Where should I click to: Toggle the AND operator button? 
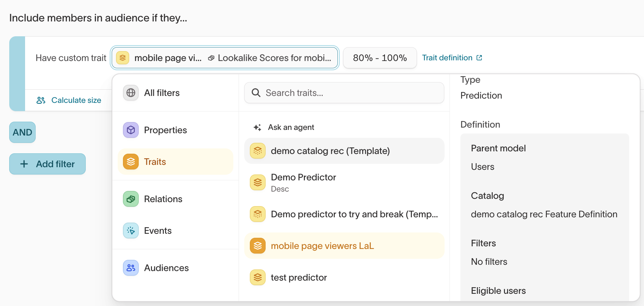tap(22, 132)
